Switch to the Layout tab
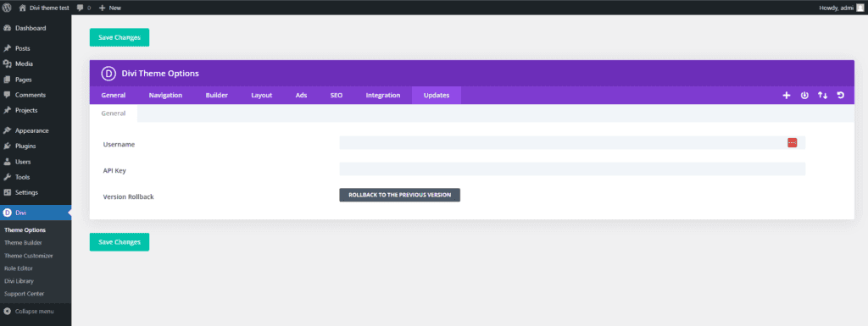The width and height of the screenshot is (868, 326). (x=262, y=95)
